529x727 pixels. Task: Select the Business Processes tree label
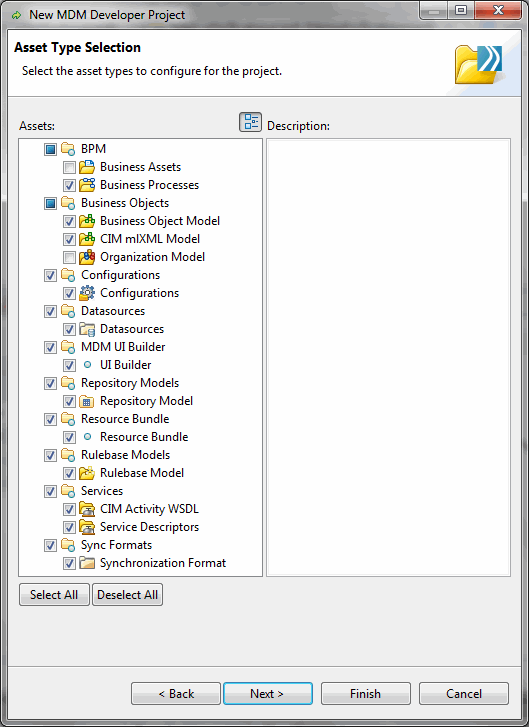coord(149,185)
